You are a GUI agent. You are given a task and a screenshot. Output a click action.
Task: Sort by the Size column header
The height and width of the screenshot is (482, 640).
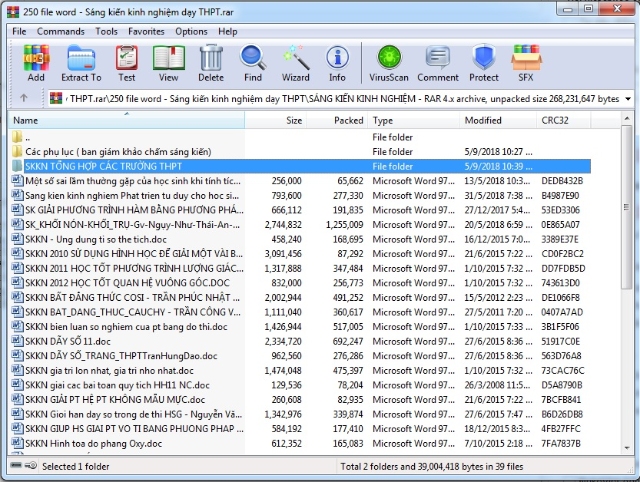276,120
